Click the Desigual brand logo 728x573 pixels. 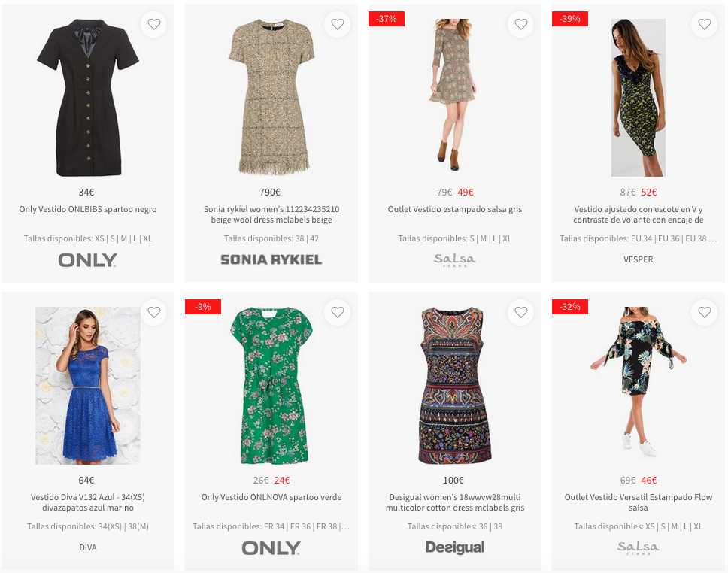point(455,547)
